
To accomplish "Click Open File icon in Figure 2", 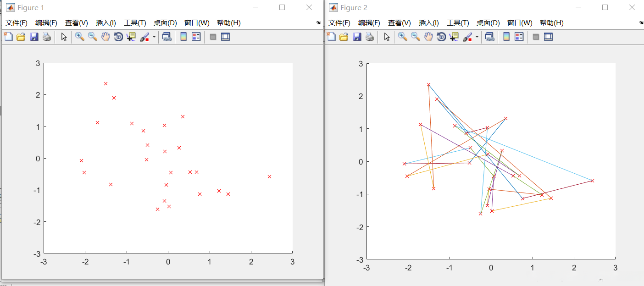I will click(344, 37).
